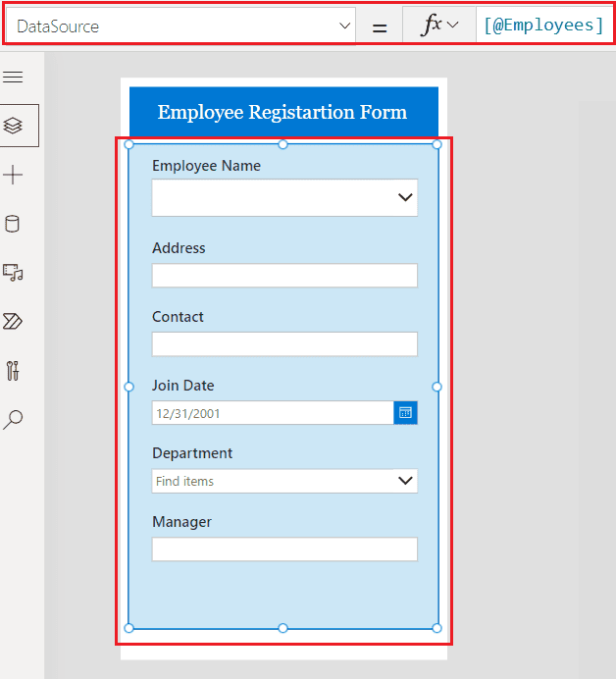Click the form's left-middle resize handle

(x=128, y=387)
